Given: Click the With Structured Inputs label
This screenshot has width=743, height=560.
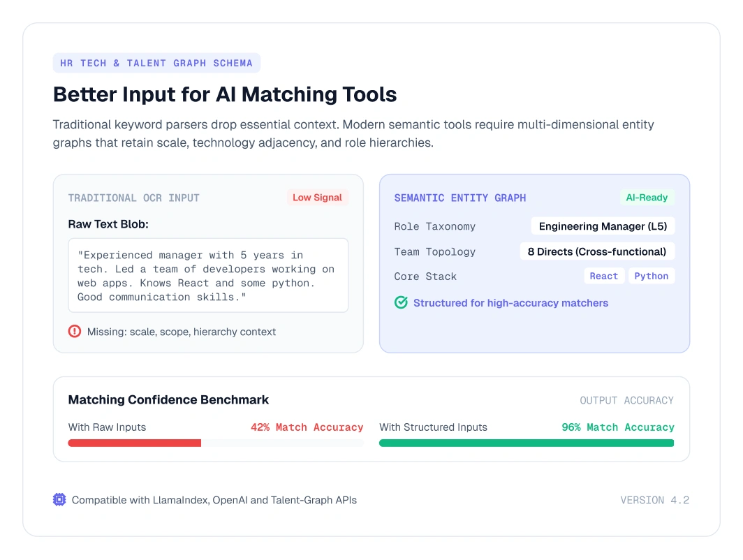Looking at the screenshot, I should tap(433, 427).
